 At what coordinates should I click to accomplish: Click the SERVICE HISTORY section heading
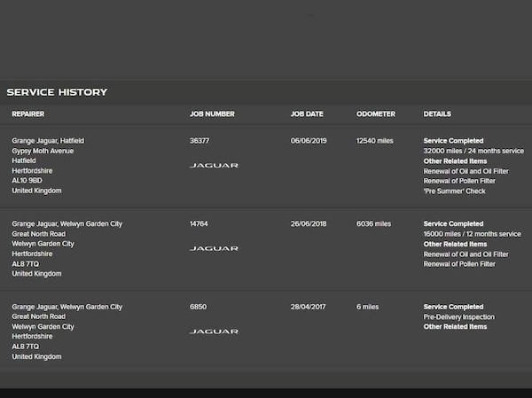(x=57, y=92)
